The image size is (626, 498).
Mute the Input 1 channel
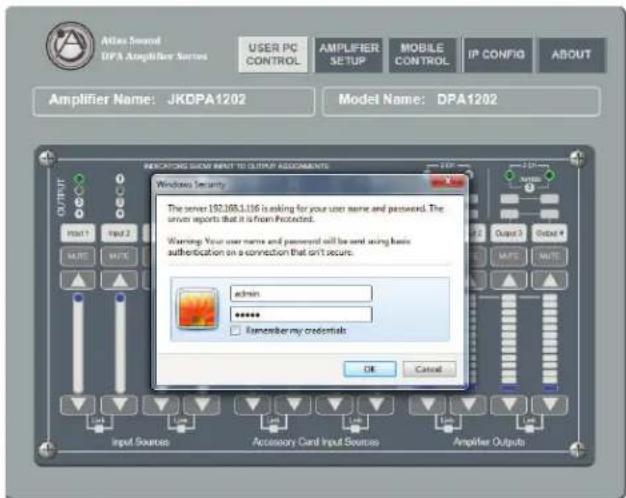pos(78,256)
